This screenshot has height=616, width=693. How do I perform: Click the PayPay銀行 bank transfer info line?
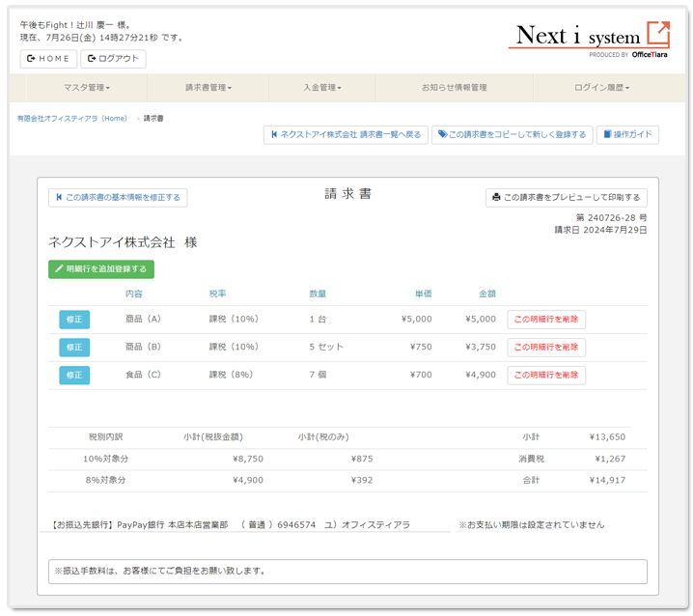click(x=231, y=525)
